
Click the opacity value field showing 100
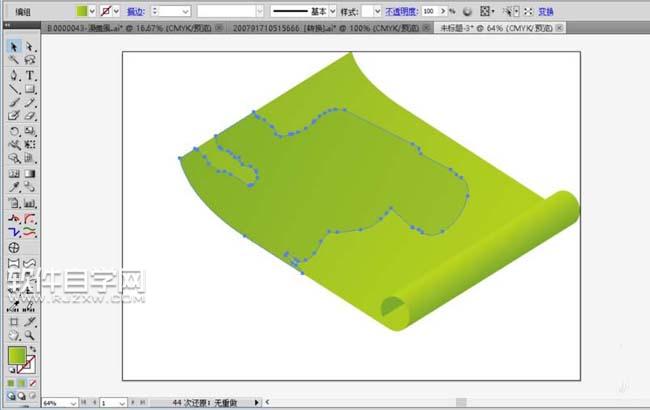[430, 12]
